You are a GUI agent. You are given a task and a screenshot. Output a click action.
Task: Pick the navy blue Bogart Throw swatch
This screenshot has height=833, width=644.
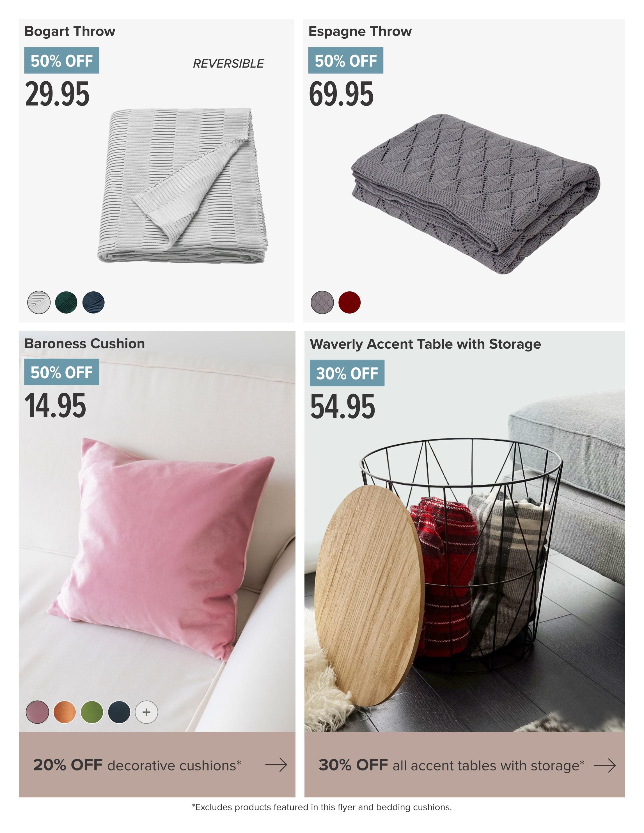point(93,302)
